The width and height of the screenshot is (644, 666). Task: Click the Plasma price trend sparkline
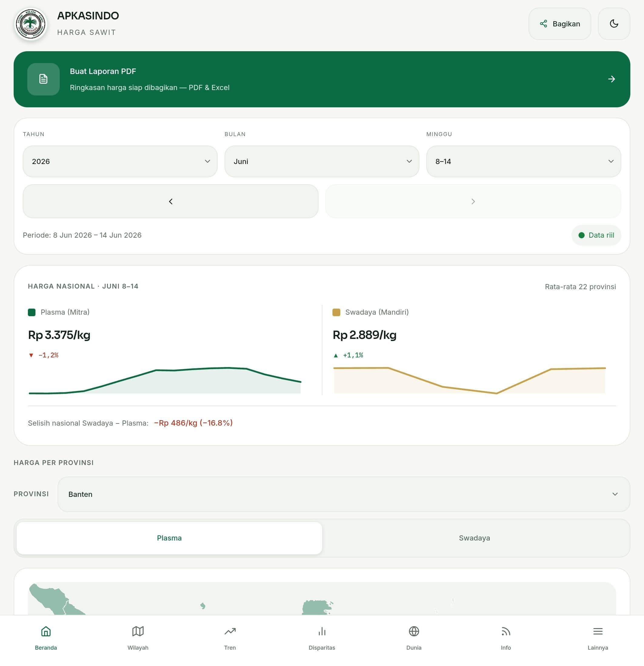pos(165,380)
